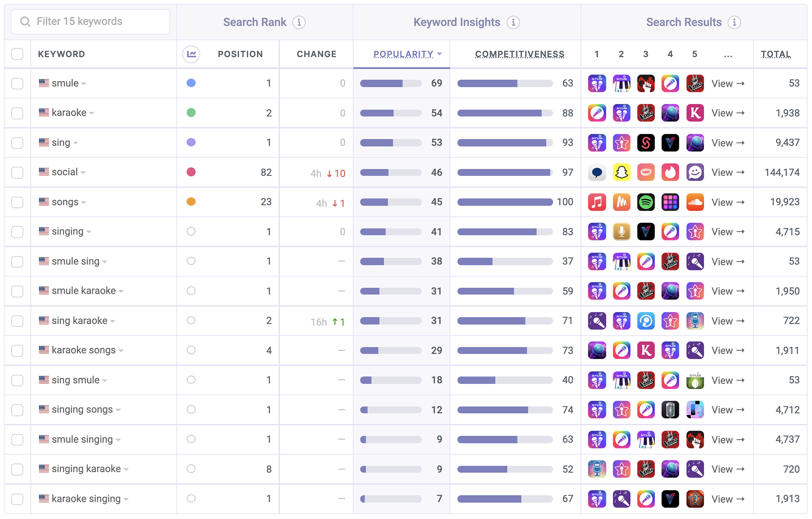This screenshot has width=812, height=519.
Task: Check the songs keyword checkbox
Action: [x=17, y=202]
